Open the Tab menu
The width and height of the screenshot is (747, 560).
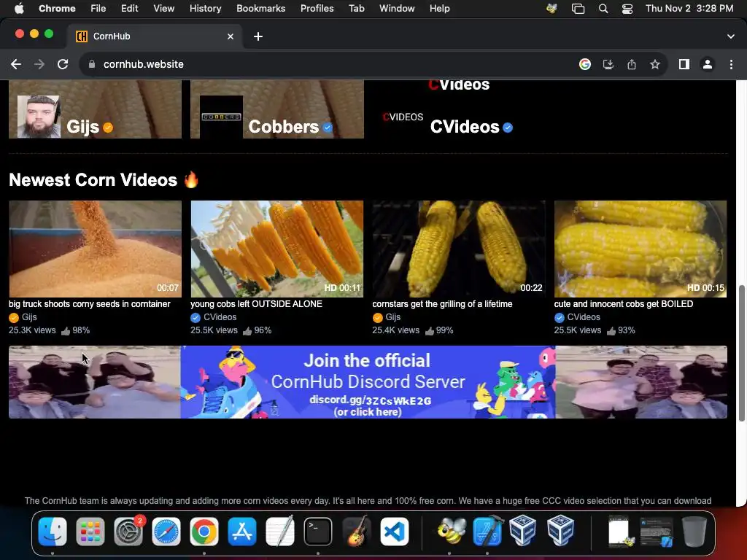(x=356, y=9)
